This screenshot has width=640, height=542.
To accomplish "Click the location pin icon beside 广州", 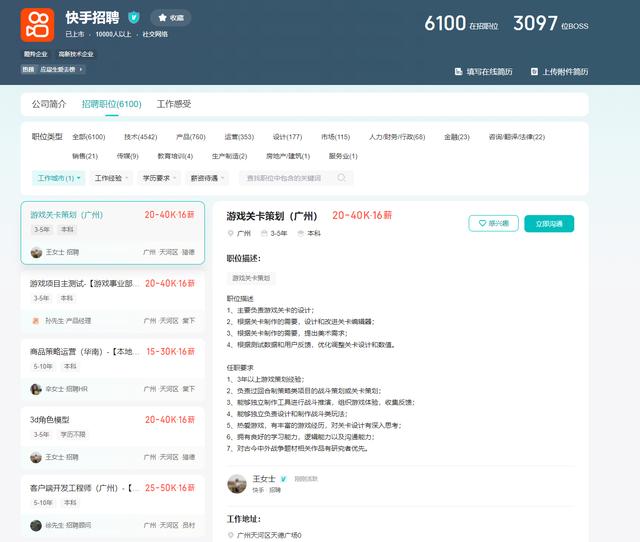I will pyautogui.click(x=230, y=233).
